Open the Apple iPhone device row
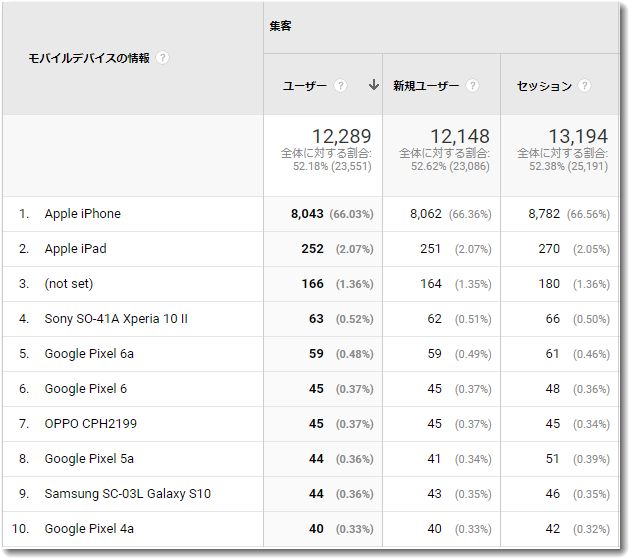The height and width of the screenshot is (558, 629). pos(83,214)
